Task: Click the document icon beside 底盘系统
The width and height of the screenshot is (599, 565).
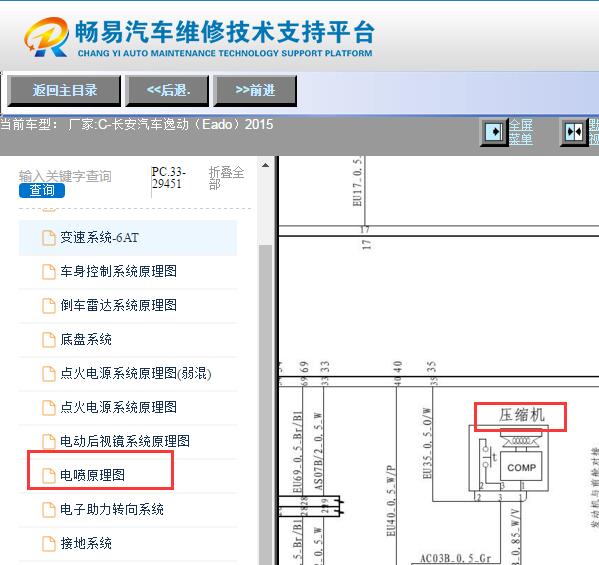Action: pos(49,340)
